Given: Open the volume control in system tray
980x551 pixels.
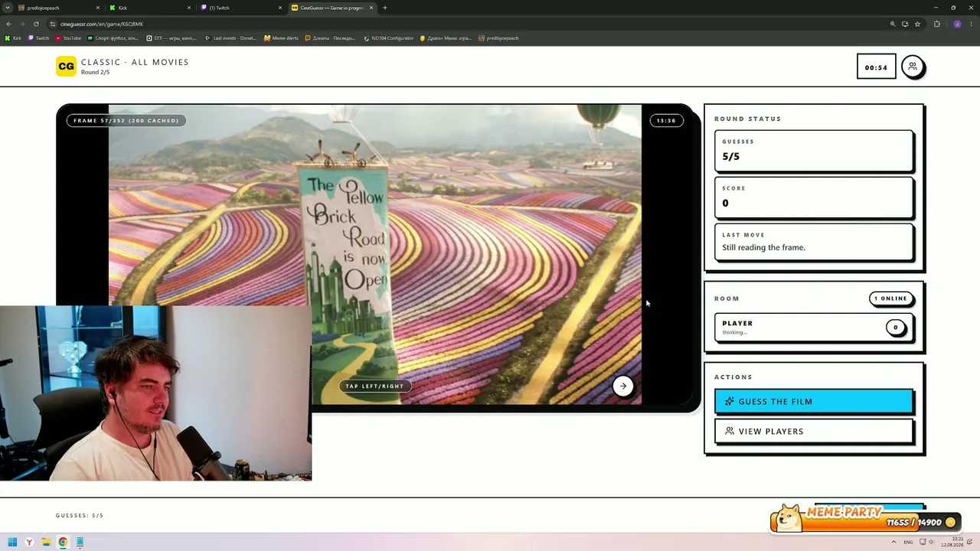Looking at the screenshot, I should click(932, 542).
